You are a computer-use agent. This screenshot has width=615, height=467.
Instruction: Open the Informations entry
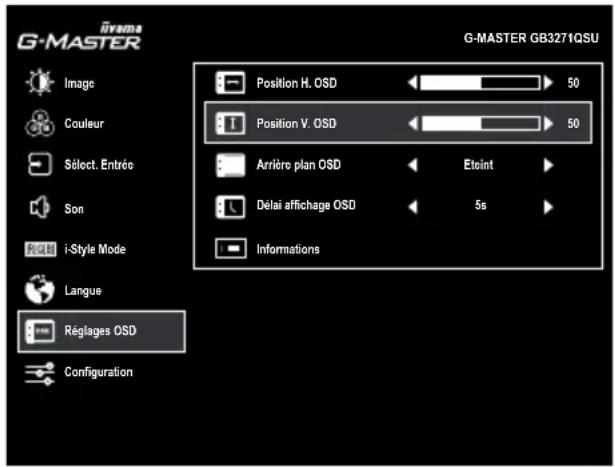pos(288,249)
